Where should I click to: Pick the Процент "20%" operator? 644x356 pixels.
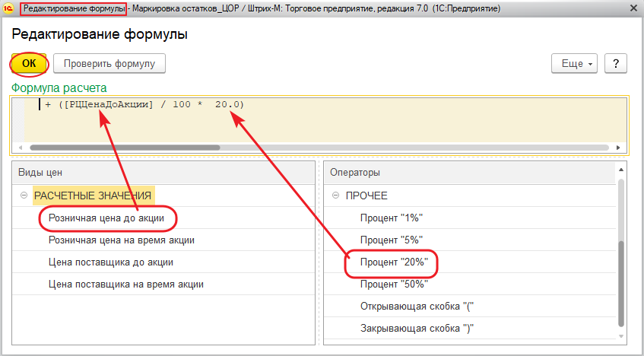[394, 262]
